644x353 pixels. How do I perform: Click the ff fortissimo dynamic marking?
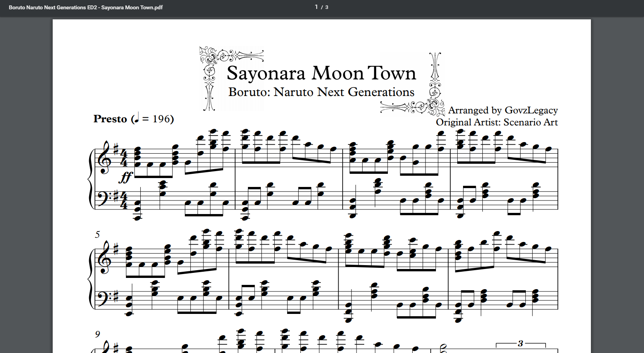click(x=125, y=177)
